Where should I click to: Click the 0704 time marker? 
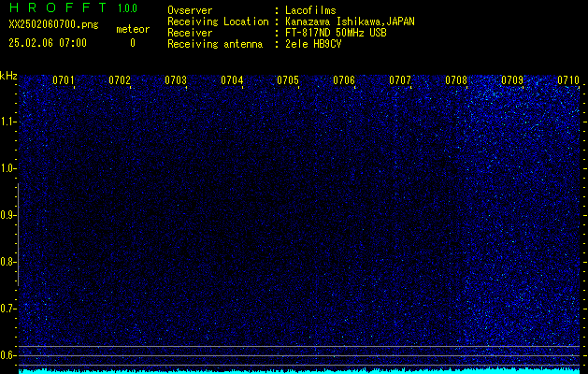[232, 80]
